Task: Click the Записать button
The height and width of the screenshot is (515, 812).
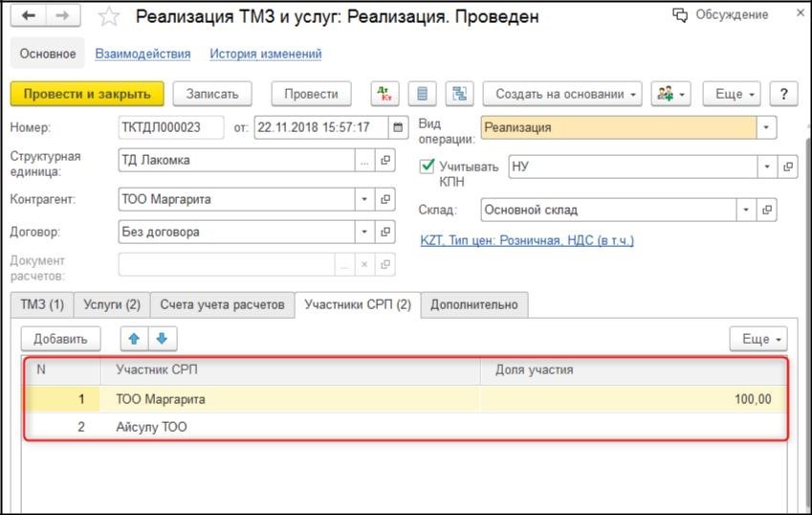Action: pos(212,94)
